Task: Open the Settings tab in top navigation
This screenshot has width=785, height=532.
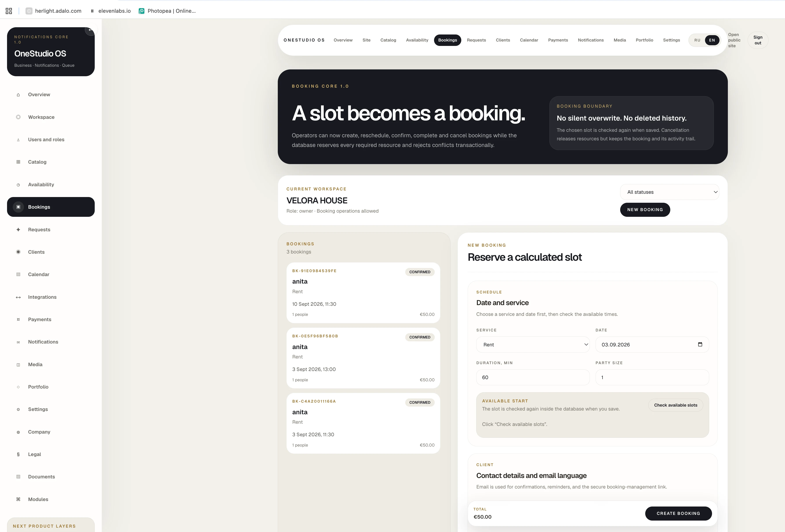Action: 671,40
